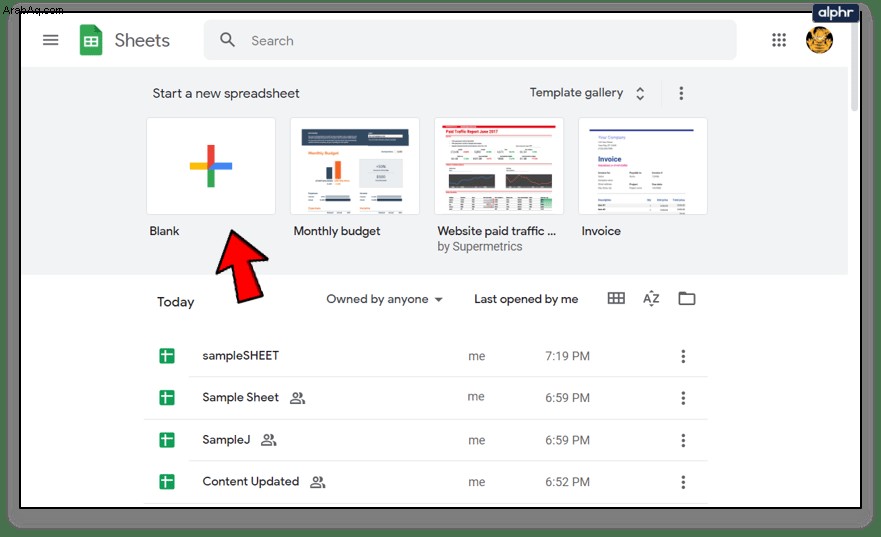Click SampleJ spreadsheet file icon

pos(167,440)
